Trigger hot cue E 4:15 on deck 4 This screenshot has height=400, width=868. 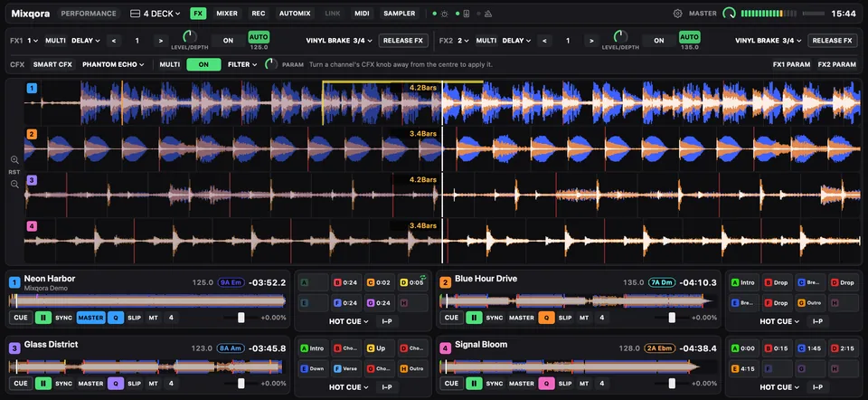click(743, 369)
